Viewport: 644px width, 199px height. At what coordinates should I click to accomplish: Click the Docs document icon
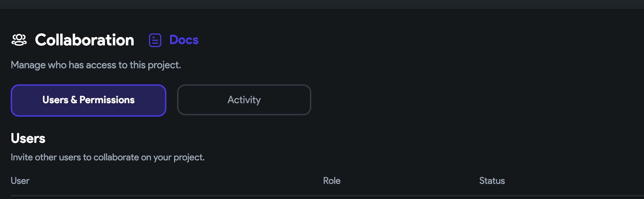tap(155, 40)
